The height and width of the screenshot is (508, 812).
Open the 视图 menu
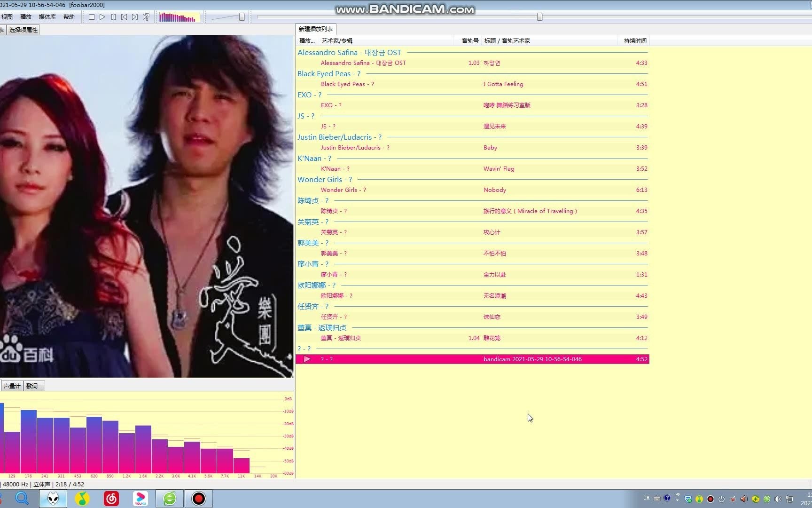click(7, 17)
